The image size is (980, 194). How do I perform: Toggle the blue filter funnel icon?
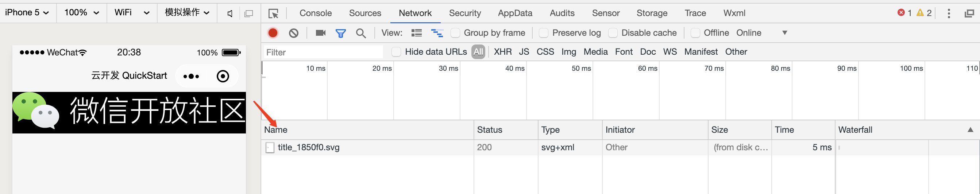click(x=340, y=34)
